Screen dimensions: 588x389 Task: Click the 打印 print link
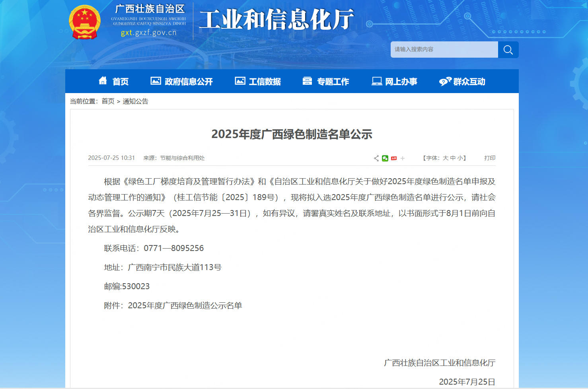coord(490,158)
